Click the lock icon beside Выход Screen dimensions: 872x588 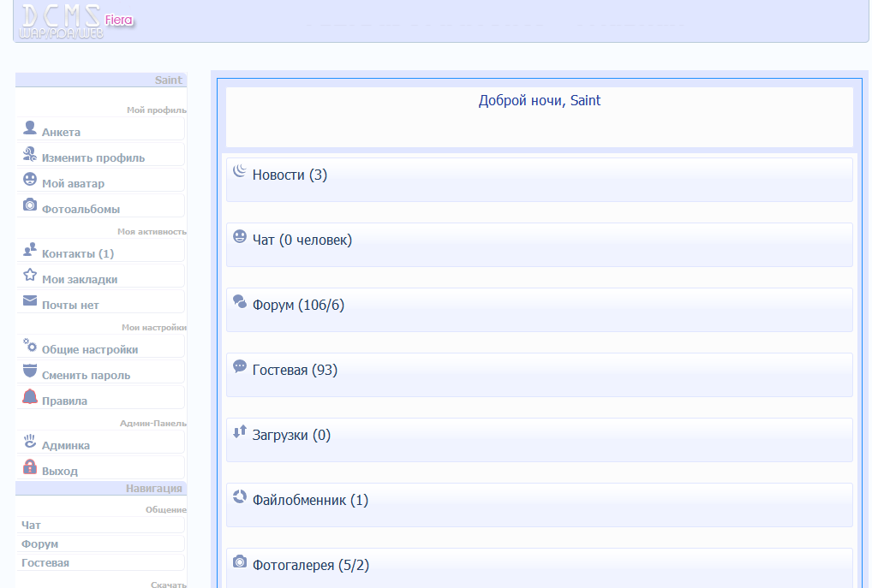(30, 467)
